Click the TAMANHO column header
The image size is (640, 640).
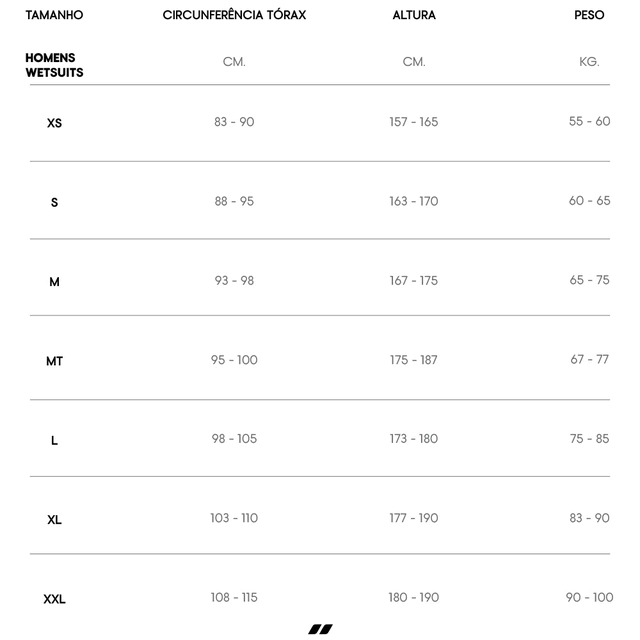54,16
